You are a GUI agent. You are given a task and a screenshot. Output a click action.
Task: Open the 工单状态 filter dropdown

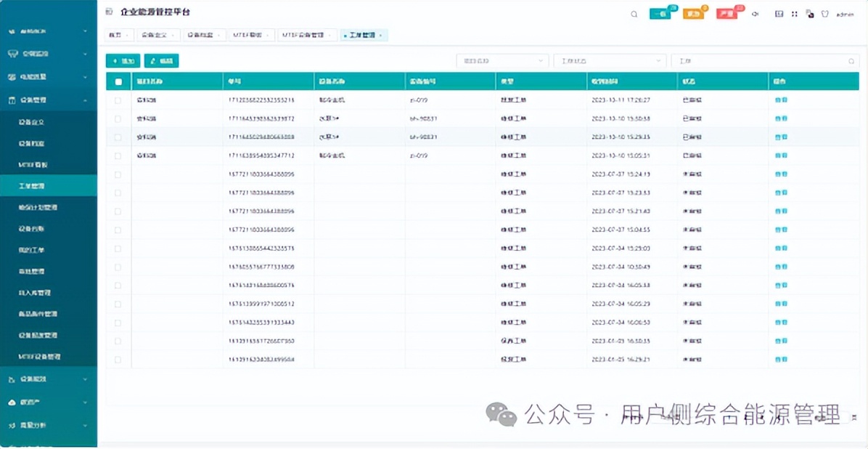(x=610, y=61)
